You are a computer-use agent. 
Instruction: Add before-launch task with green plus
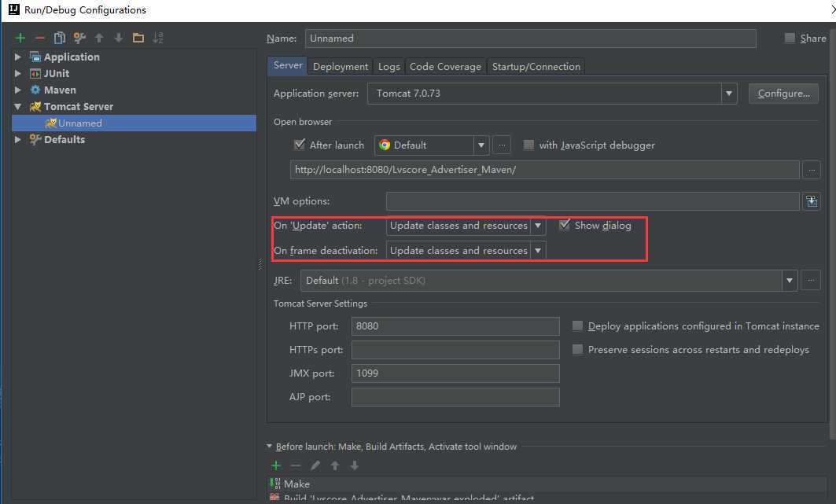click(x=275, y=465)
